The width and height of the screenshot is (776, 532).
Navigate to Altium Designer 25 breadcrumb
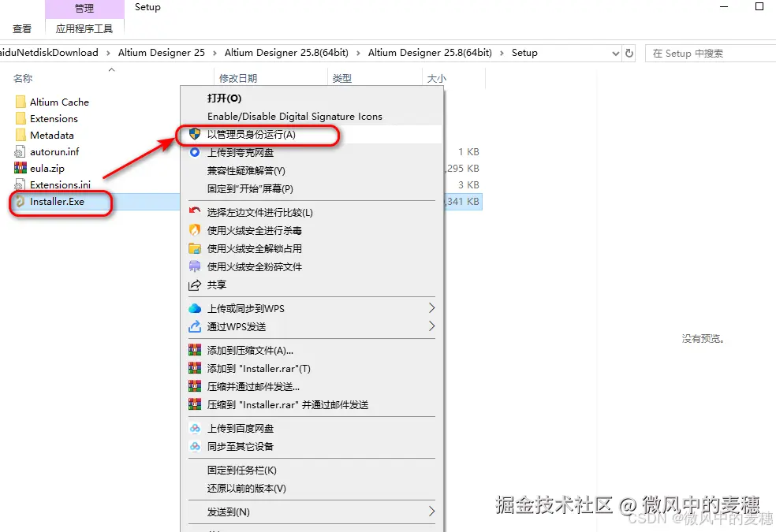[x=162, y=53]
